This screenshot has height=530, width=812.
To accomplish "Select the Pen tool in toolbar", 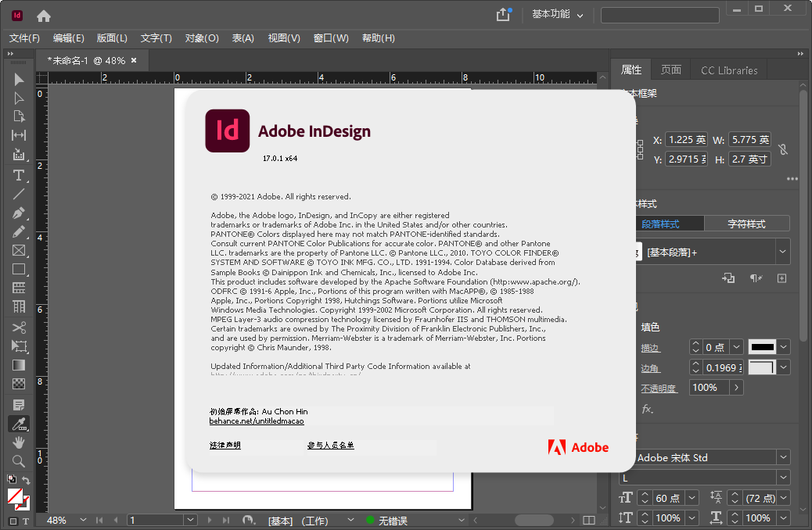I will (x=17, y=212).
